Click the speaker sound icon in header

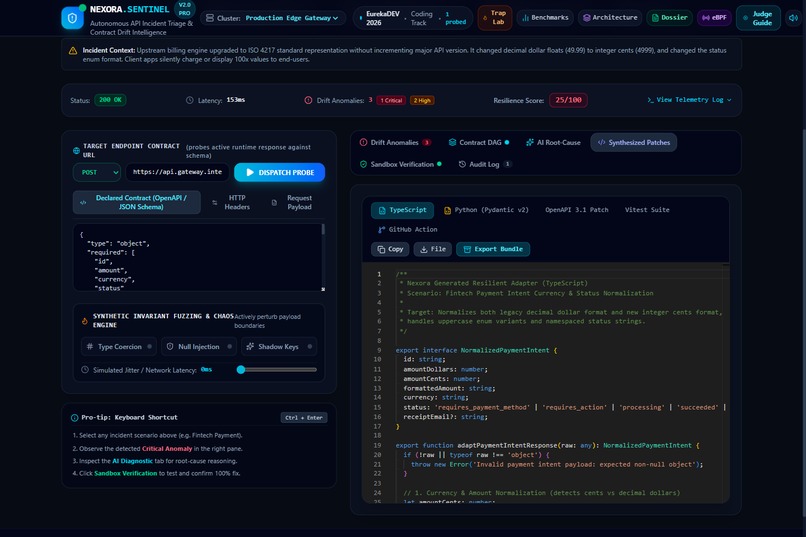tap(794, 17)
